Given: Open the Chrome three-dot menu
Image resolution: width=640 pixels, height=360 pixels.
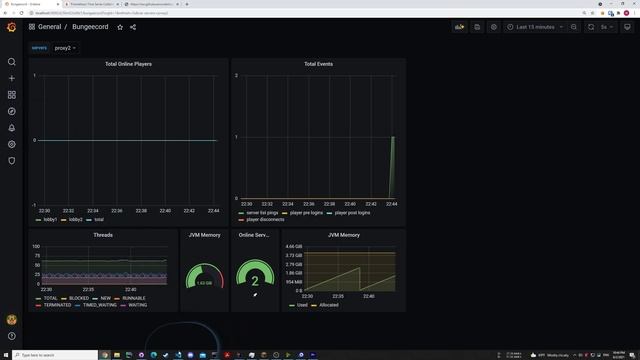Looking at the screenshot, I should point(635,13).
